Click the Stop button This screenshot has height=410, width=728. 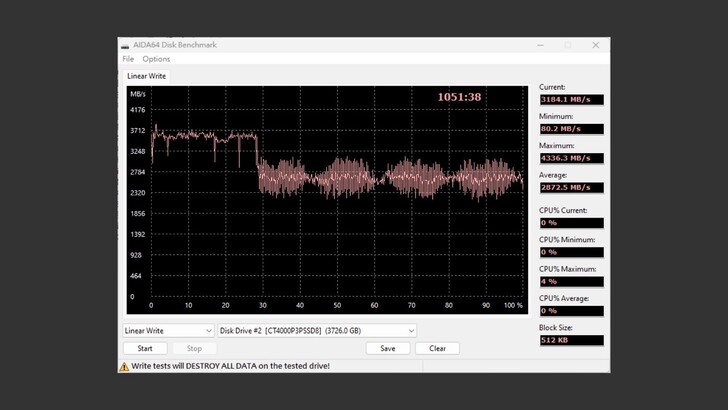(194, 349)
